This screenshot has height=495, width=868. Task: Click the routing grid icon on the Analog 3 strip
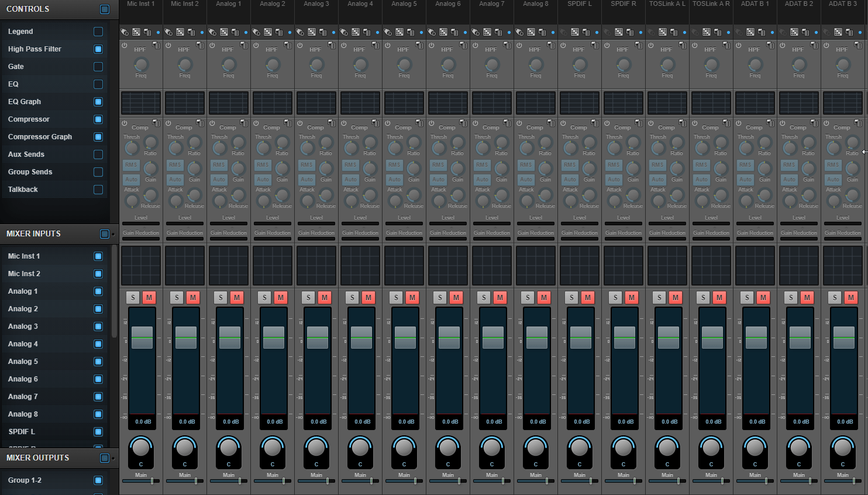[x=312, y=32]
